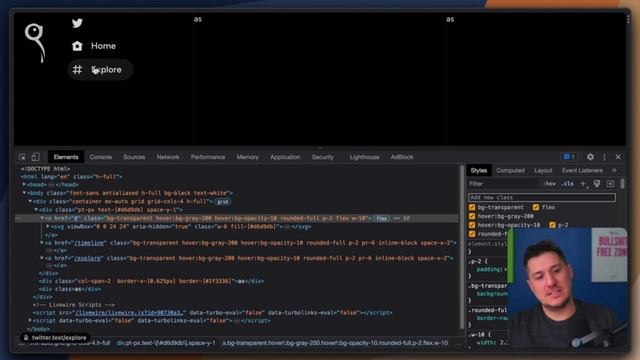The width and height of the screenshot is (640, 360).
Task: Focus the Add new class field
Action: (x=542, y=198)
